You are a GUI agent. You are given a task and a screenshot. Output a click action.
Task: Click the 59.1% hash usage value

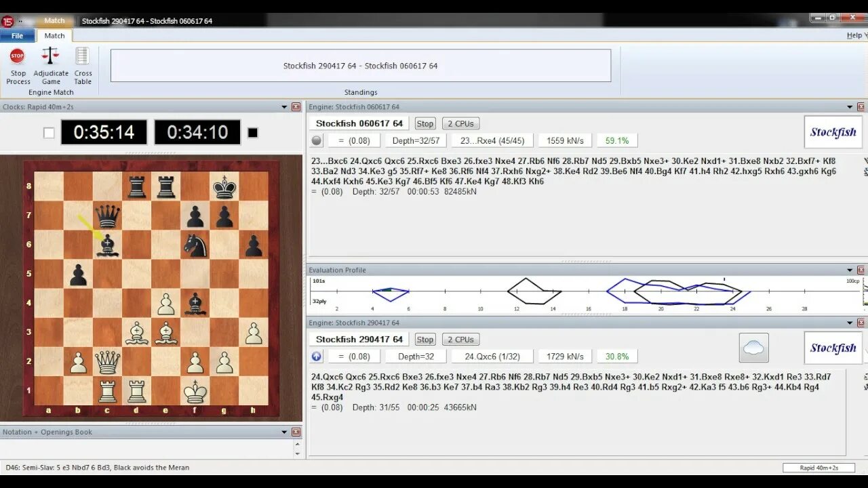[617, 141]
